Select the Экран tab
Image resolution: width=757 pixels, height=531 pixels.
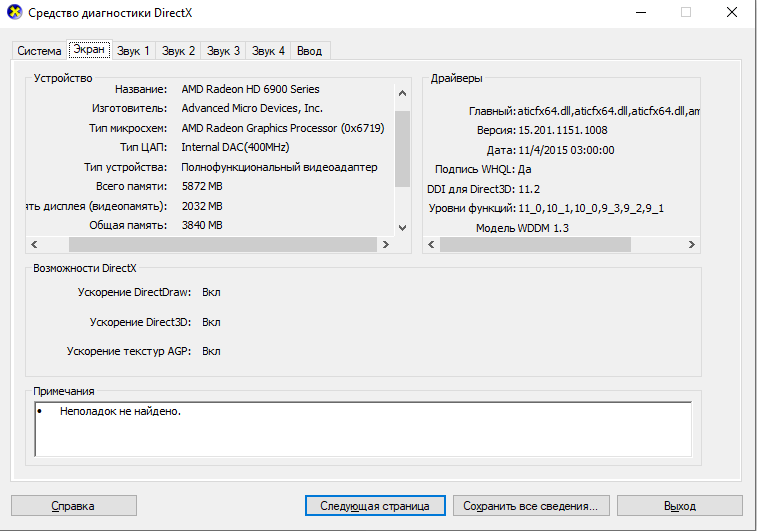coord(89,50)
